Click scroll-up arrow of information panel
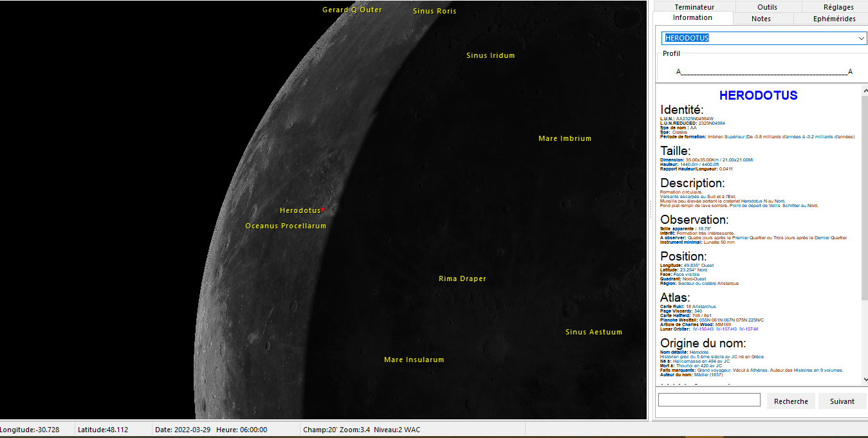This screenshot has width=868, height=438. pyautogui.click(x=864, y=90)
